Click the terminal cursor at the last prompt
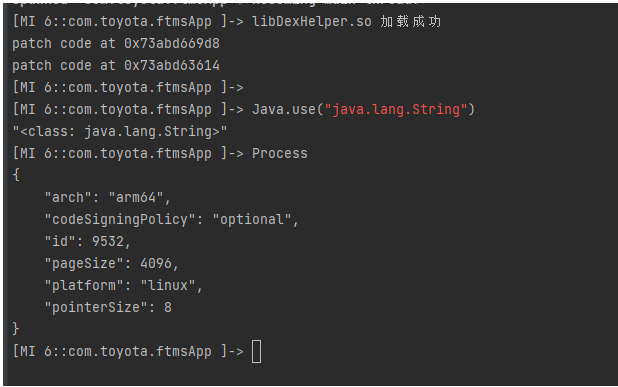618x387 pixels. [256, 352]
